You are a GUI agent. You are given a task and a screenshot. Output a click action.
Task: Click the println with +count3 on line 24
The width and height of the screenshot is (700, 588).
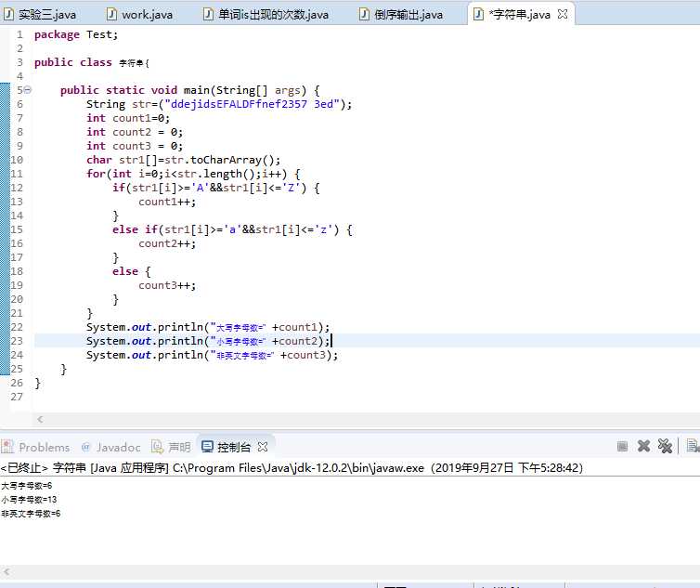pos(213,355)
